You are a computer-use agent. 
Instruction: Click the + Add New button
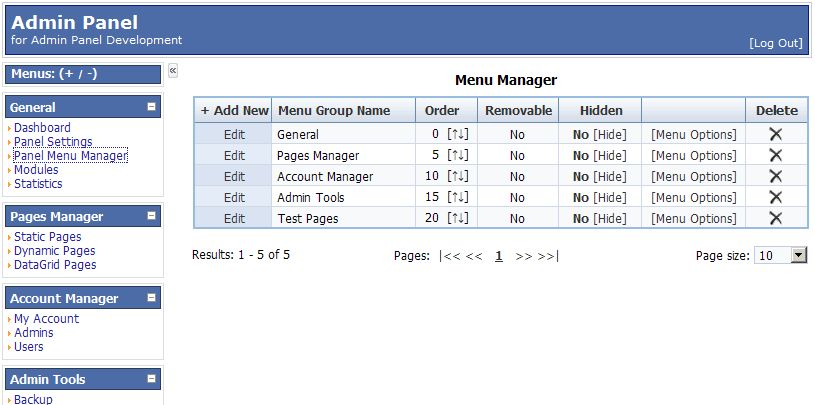(x=234, y=111)
